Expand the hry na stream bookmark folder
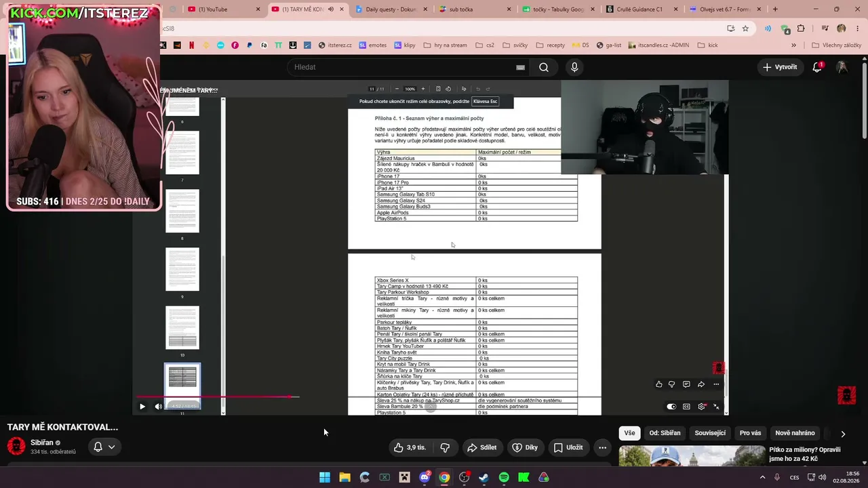 coord(445,45)
